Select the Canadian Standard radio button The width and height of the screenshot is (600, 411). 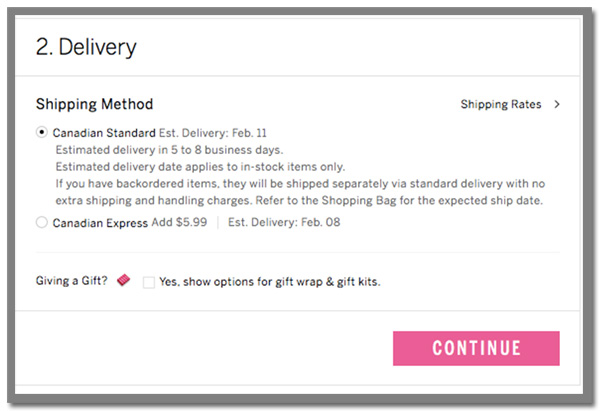42,132
